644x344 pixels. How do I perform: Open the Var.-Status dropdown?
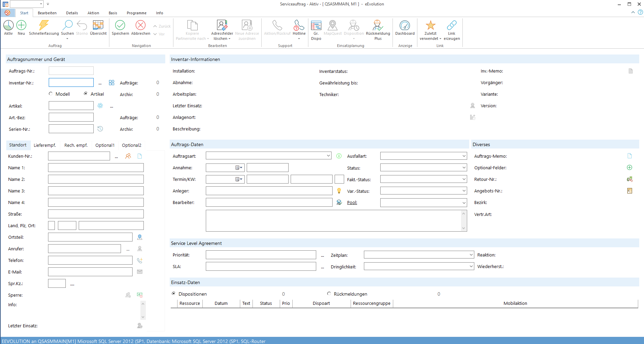(464, 191)
